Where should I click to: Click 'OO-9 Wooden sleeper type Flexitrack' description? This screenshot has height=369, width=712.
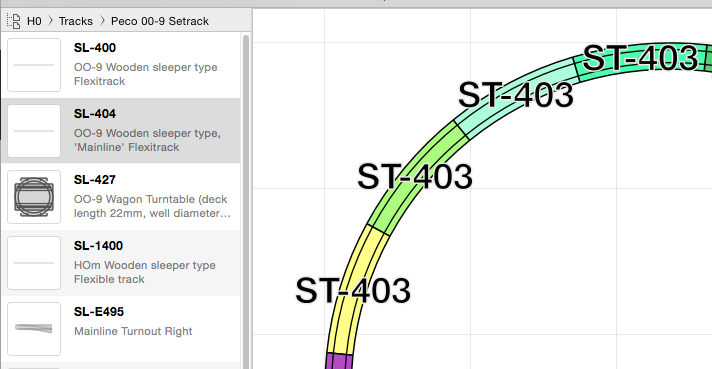145,74
